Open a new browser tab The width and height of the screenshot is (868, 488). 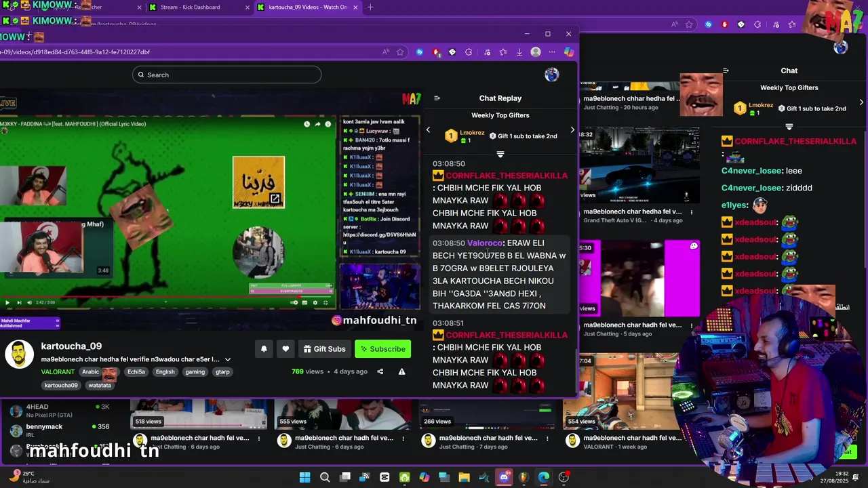point(370,7)
